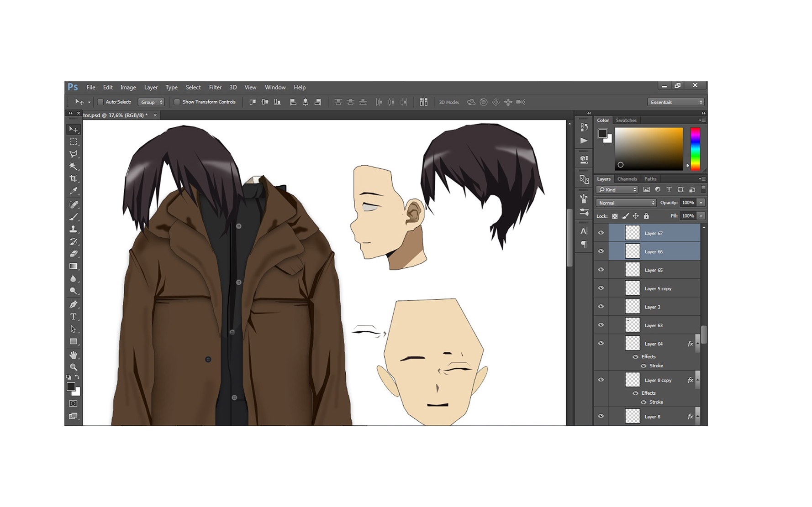Hide Layer 65 visibility eye
The width and height of the screenshot is (812, 507).
(x=601, y=270)
